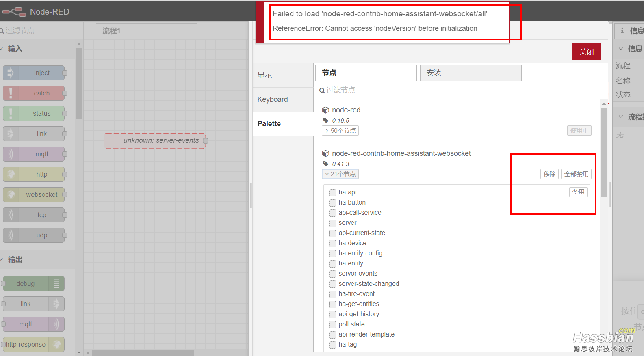Click the ha-entity-config node type box
Screen dimensions: 644x356
(332, 253)
